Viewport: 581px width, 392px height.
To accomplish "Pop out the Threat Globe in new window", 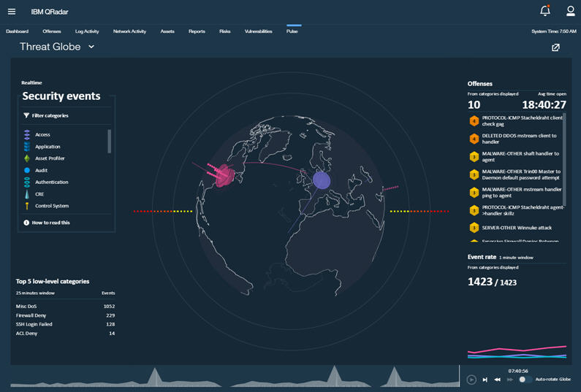I will pyautogui.click(x=555, y=47).
